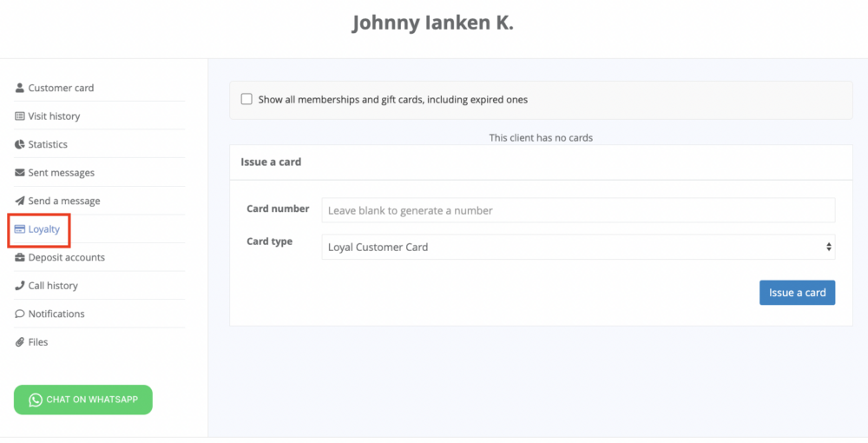Focus the Card number input field
Viewport: 868px width, 443px height.
[x=578, y=210]
